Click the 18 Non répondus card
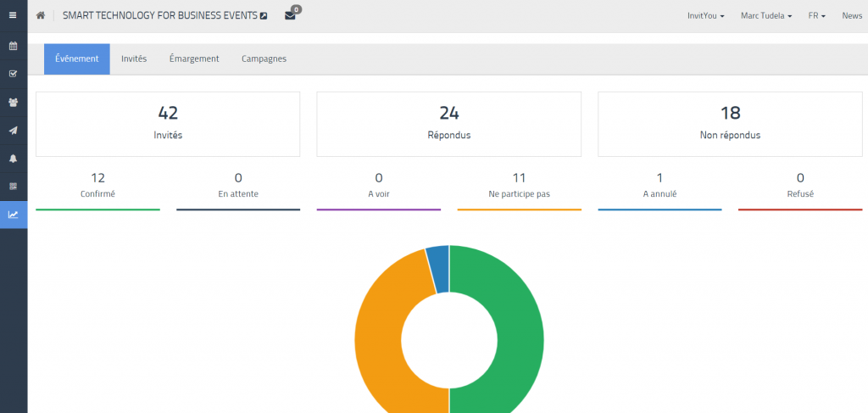This screenshot has width=868, height=413. coord(730,124)
